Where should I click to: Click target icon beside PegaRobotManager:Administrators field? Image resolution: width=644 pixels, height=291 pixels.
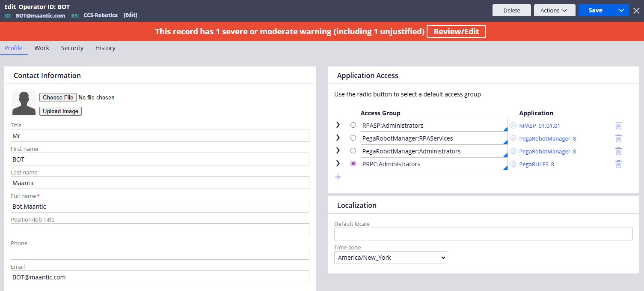tap(513, 151)
